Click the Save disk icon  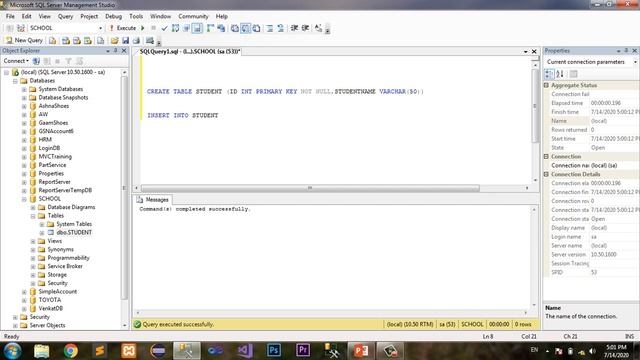(x=125, y=40)
